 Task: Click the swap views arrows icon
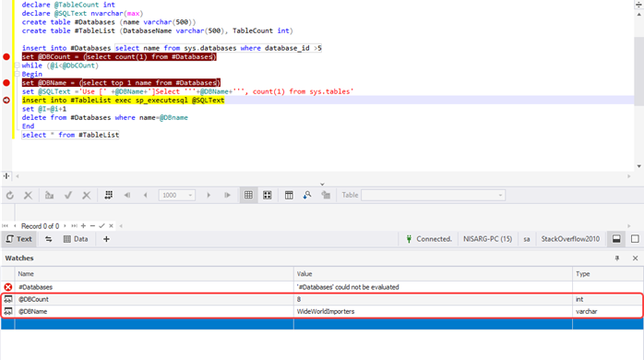point(49,239)
